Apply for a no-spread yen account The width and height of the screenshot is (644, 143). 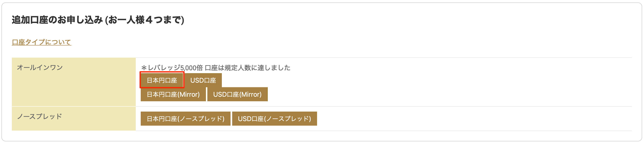(x=185, y=119)
